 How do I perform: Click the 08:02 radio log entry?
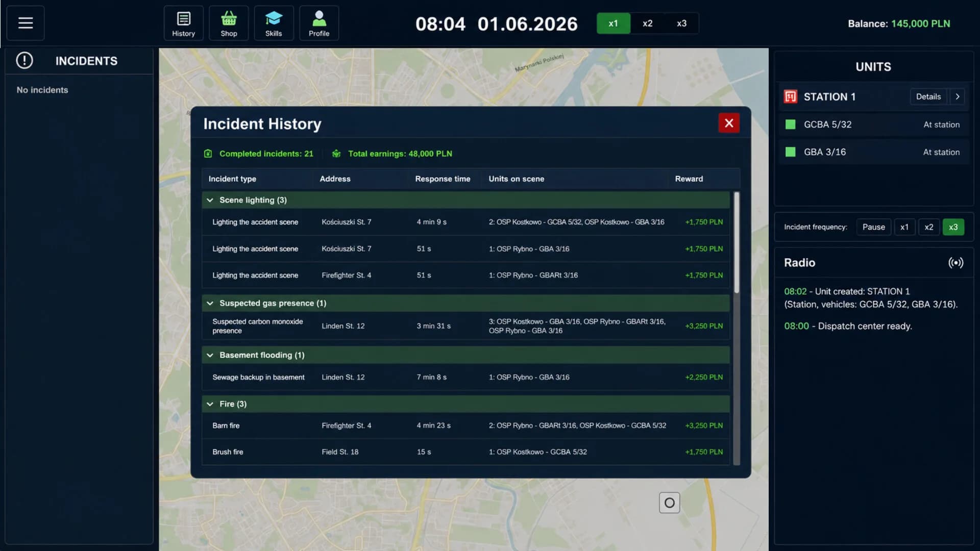871,298
